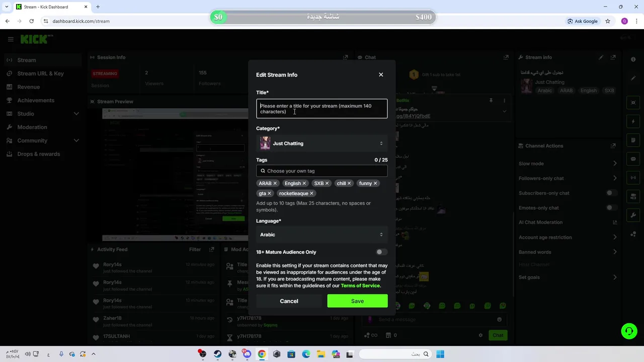
Task: Pop out the Stream info panel
Action: coord(613,57)
